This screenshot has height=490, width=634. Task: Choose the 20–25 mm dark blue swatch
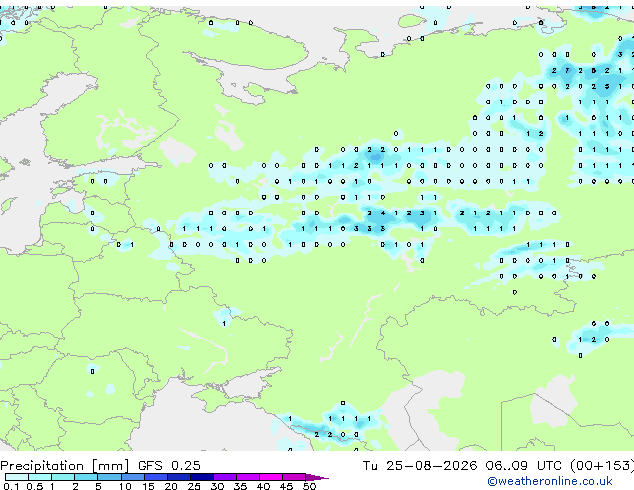tap(178, 477)
